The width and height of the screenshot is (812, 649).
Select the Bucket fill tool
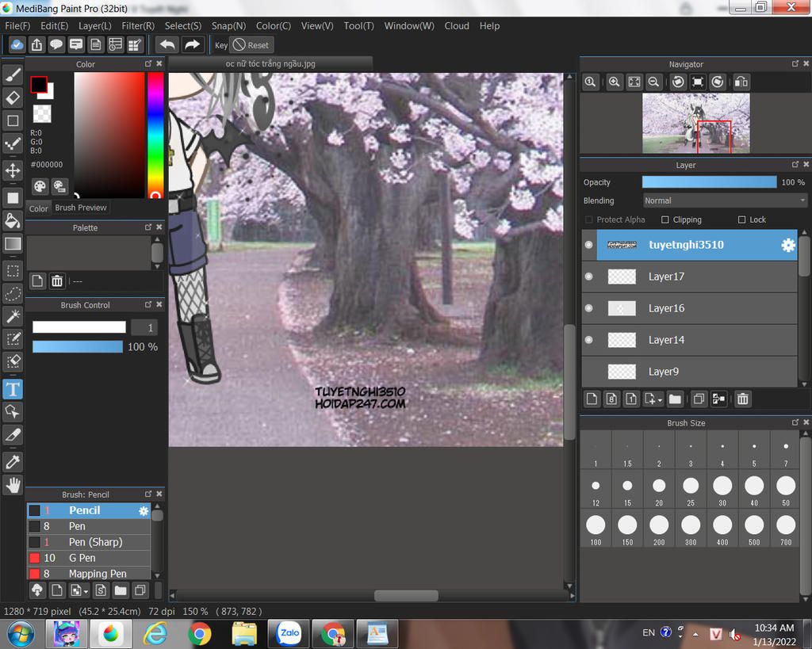tap(13, 220)
